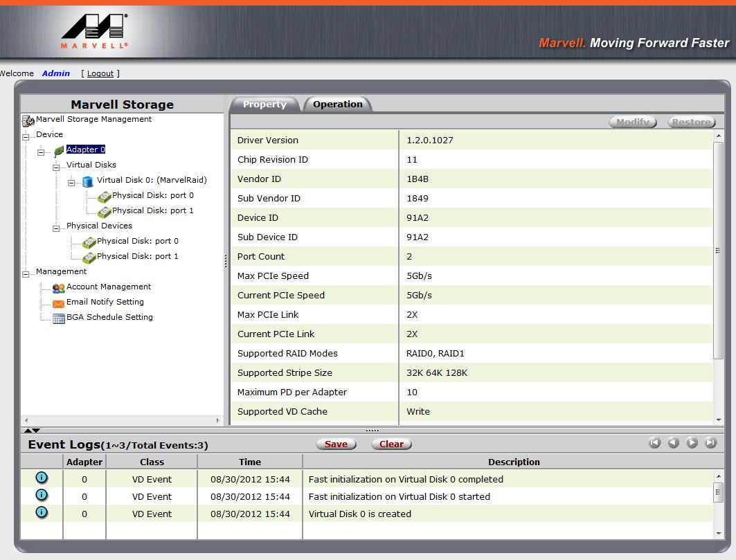This screenshot has height=560, width=736.
Task: Click the Adapter 0 green card icon
Action: [59, 151]
